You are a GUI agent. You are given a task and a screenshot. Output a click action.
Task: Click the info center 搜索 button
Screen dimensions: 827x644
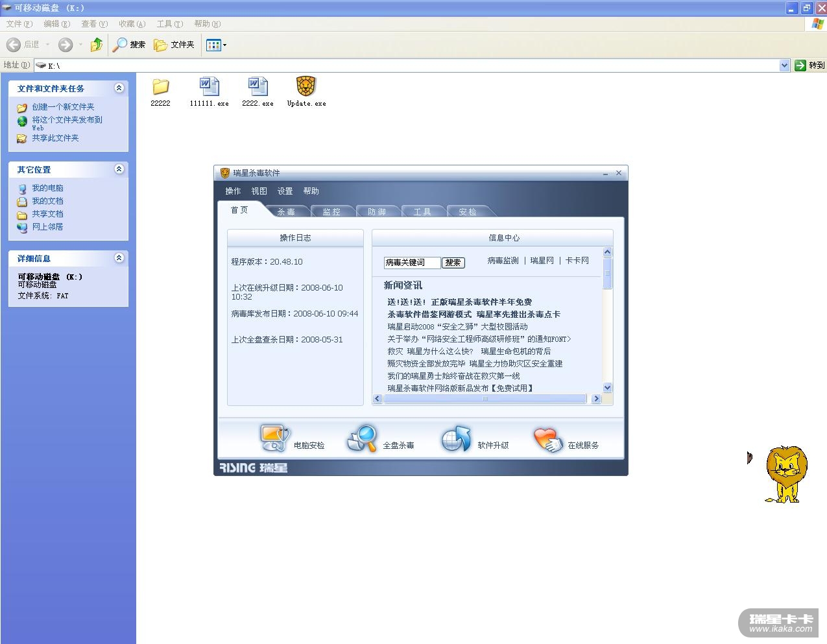453,263
